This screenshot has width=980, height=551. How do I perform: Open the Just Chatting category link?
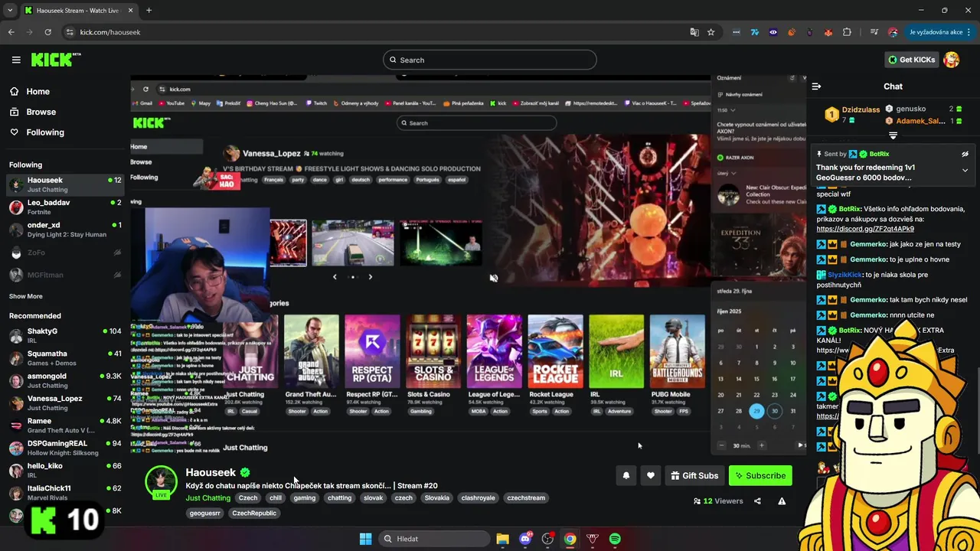point(207,498)
